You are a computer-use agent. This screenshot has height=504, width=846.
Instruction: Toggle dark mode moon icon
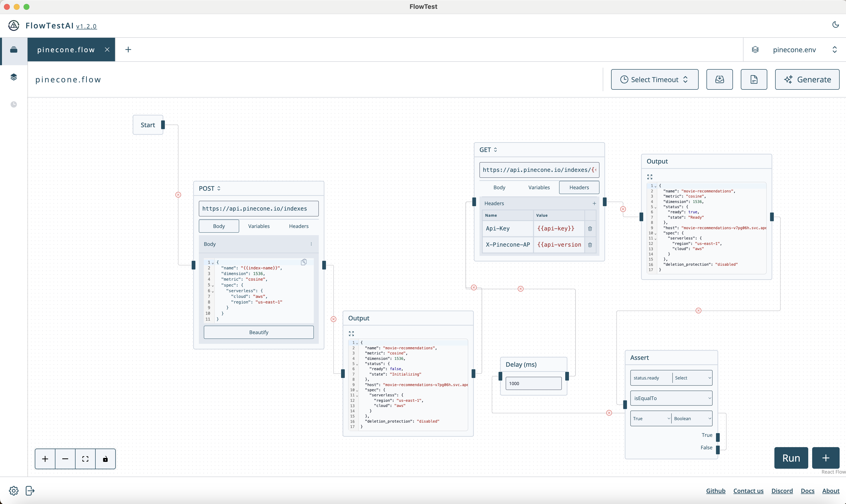pos(835,25)
